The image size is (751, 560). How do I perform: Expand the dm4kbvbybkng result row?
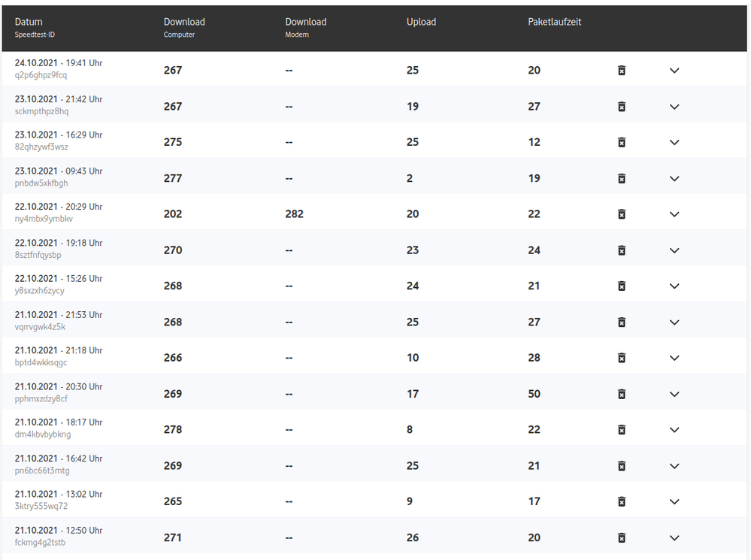click(x=674, y=430)
